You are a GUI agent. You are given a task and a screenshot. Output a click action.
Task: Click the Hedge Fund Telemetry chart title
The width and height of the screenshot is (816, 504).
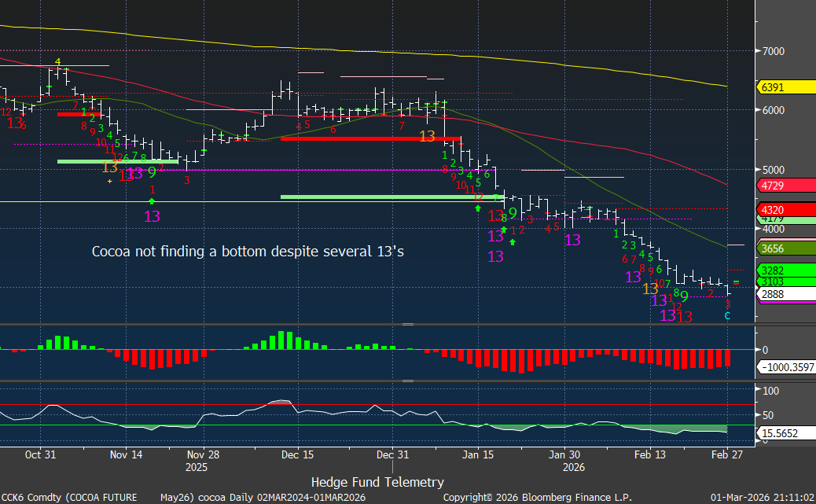(377, 482)
